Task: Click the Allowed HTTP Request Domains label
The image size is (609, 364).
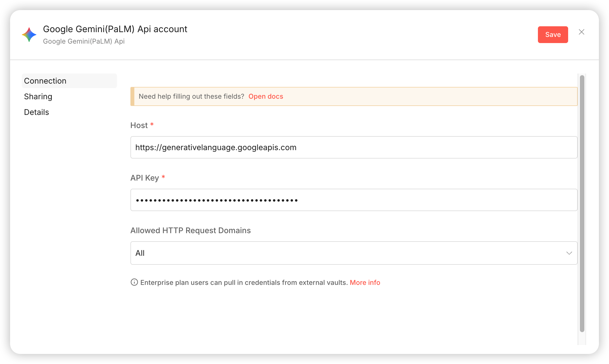Action: coord(191,230)
